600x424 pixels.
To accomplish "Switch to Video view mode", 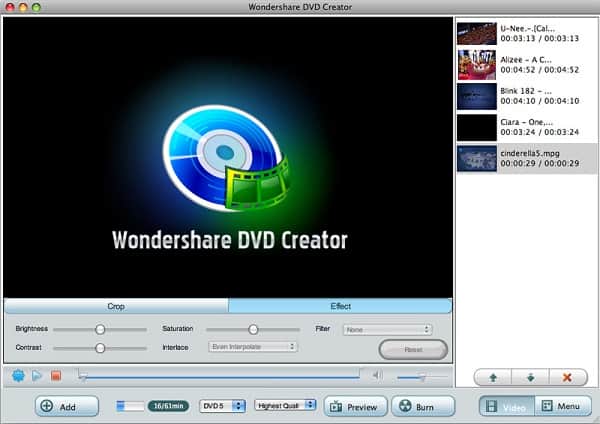I will click(x=506, y=406).
